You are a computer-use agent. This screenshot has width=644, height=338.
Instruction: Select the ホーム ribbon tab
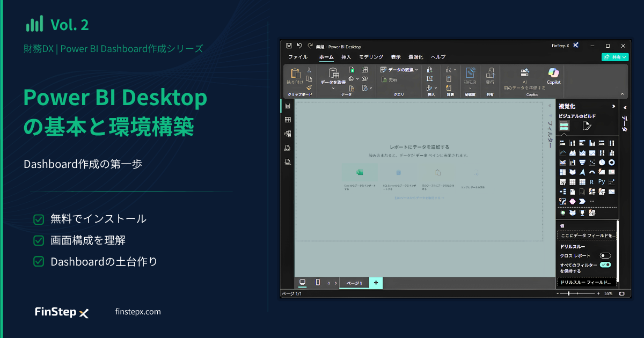click(326, 57)
